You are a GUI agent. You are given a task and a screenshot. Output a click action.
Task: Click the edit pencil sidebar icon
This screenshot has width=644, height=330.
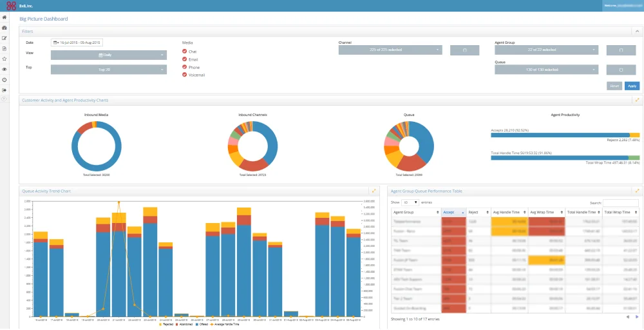pyautogui.click(x=5, y=38)
